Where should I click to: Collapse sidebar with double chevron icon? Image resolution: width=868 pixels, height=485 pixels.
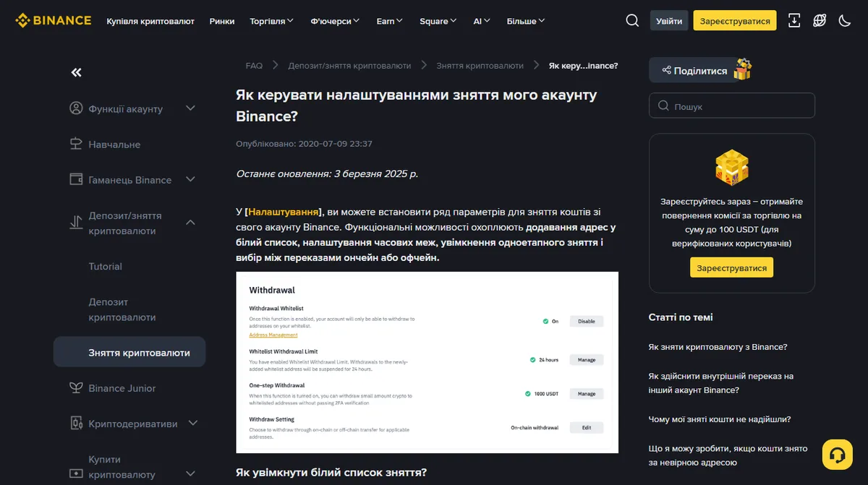point(76,72)
